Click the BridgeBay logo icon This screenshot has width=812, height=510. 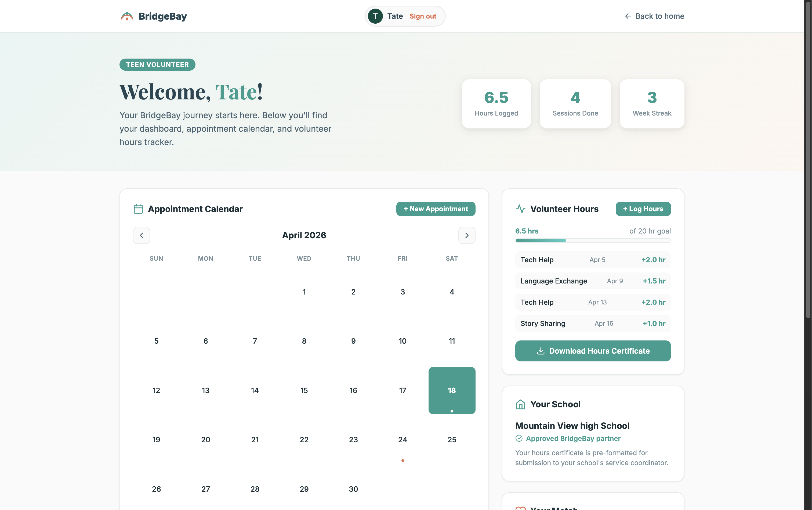point(127,16)
